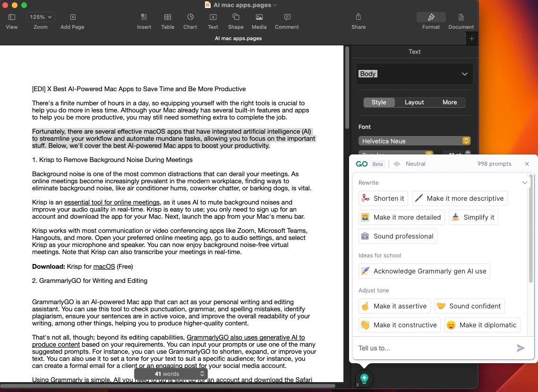Click the Grammarly icon near the page bottom
The height and width of the screenshot is (392, 538).
pos(364,379)
